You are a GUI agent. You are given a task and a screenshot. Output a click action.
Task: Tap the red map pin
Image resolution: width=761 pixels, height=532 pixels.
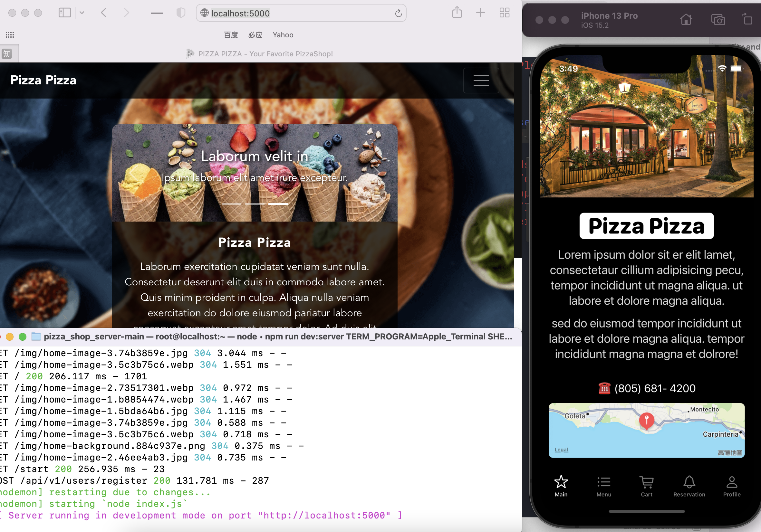[646, 421]
